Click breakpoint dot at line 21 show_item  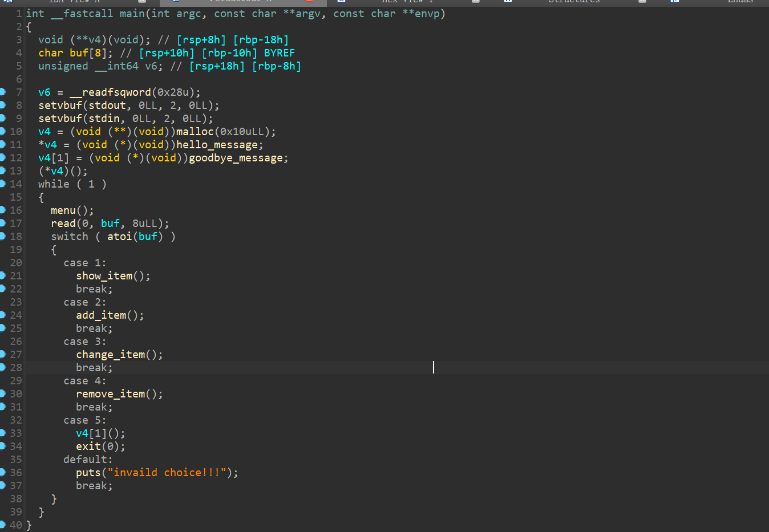click(x=2, y=275)
